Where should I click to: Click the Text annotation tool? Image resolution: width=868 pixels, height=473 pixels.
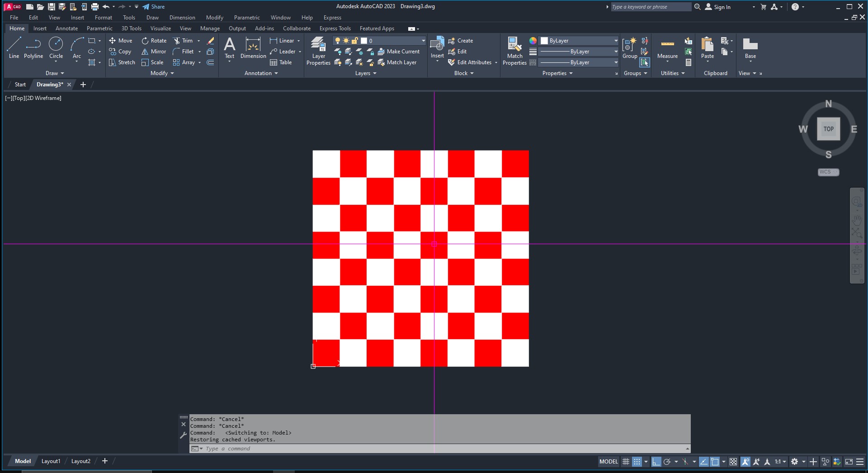click(x=230, y=47)
